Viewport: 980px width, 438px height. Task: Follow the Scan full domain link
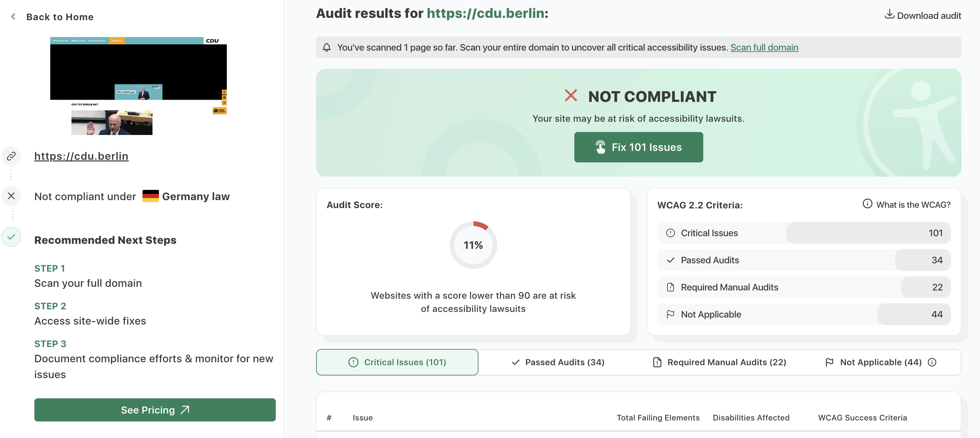764,48
